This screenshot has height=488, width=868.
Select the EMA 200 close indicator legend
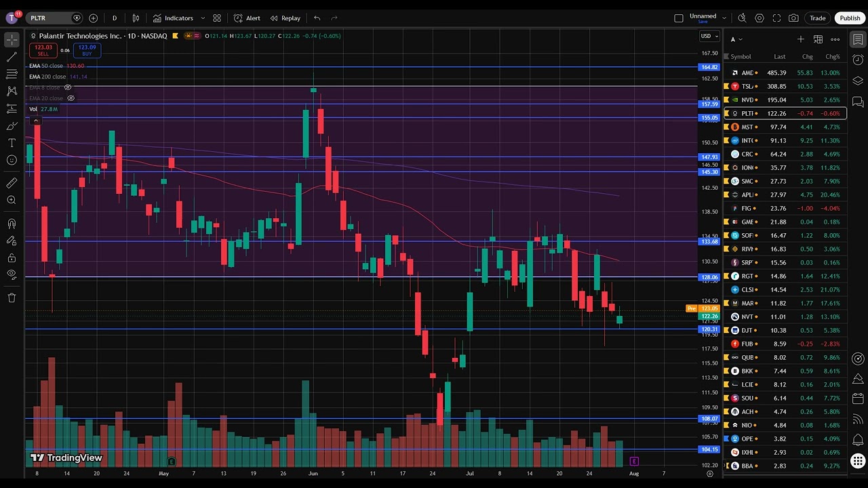[47, 77]
